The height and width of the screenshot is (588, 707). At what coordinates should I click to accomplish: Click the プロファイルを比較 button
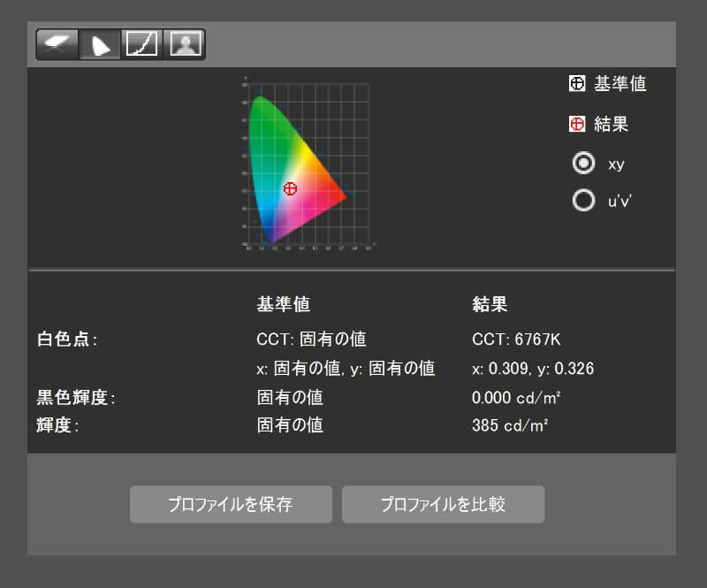(x=443, y=504)
